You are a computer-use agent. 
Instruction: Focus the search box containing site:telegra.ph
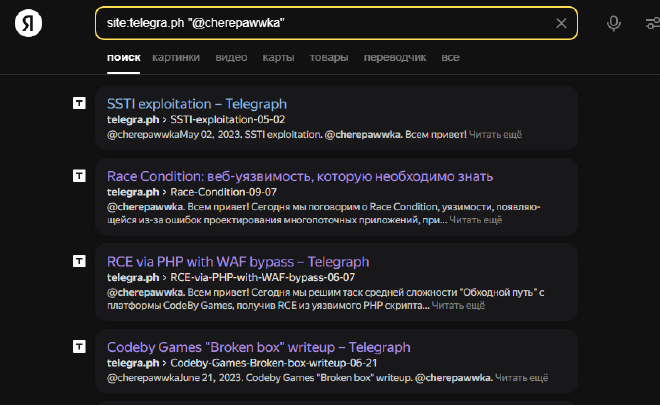tap(336, 23)
